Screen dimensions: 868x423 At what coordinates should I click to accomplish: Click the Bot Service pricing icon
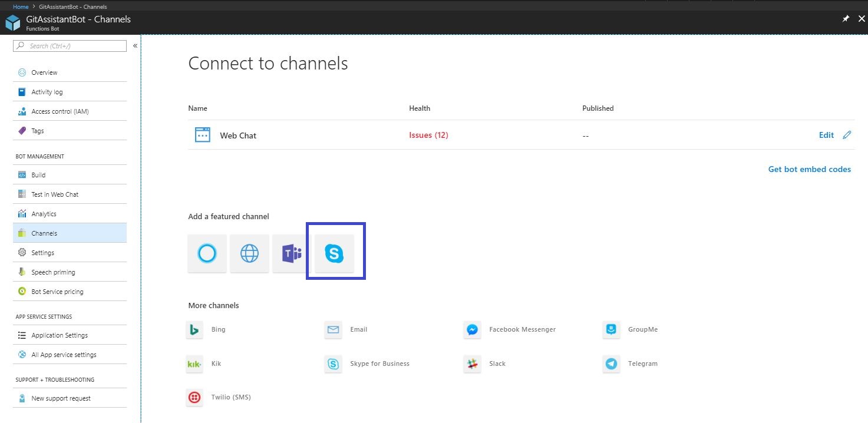(22, 292)
